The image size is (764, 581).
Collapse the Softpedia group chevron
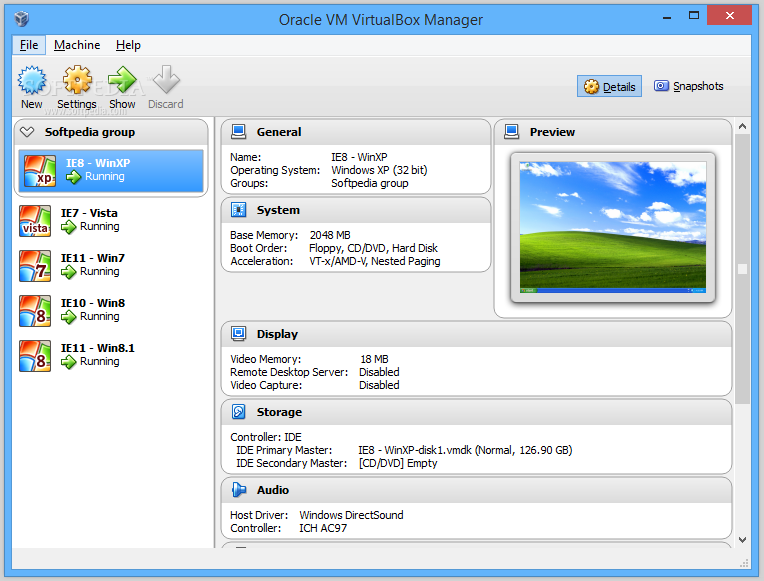coord(27,132)
